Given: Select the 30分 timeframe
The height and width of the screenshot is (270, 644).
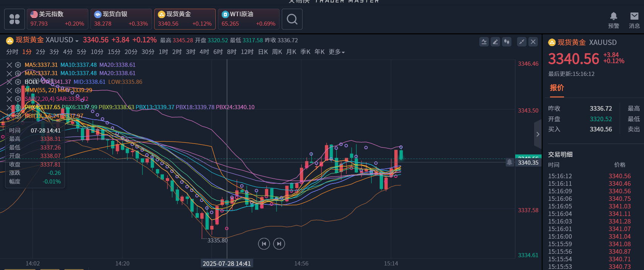Looking at the screenshot, I should click(x=148, y=52).
